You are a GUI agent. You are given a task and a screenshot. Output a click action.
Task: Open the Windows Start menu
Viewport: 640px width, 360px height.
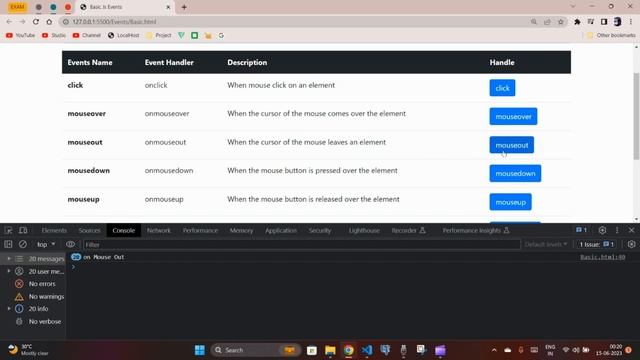tap(200, 350)
